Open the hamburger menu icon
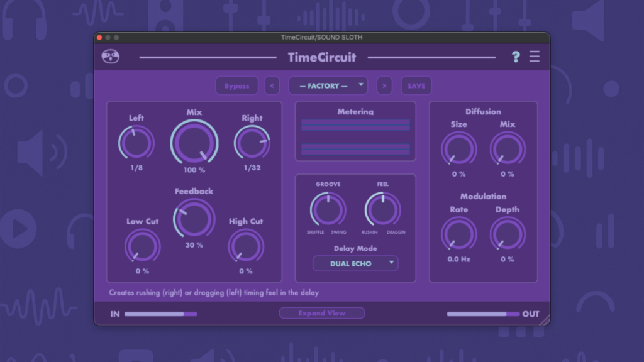The height and width of the screenshot is (362, 644). pyautogui.click(x=535, y=57)
